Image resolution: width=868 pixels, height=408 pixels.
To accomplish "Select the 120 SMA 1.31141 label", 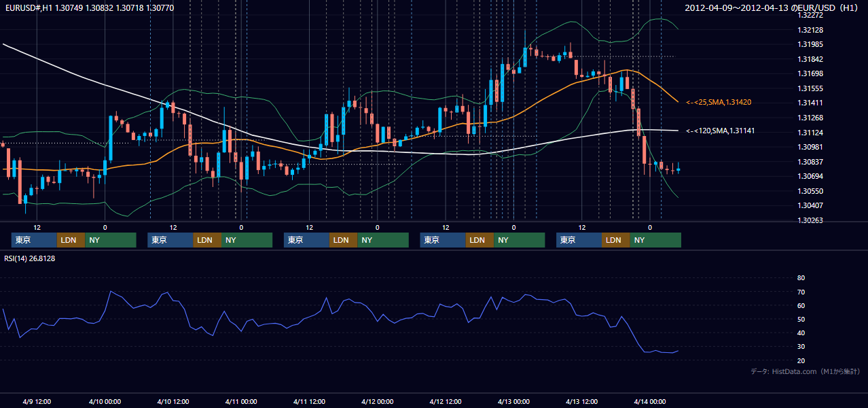I will [721, 131].
